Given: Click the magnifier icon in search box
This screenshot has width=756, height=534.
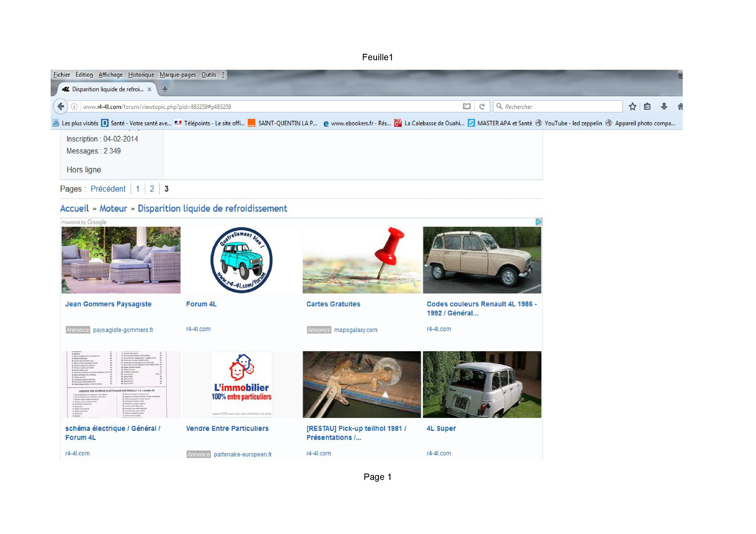Looking at the screenshot, I should click(x=499, y=106).
